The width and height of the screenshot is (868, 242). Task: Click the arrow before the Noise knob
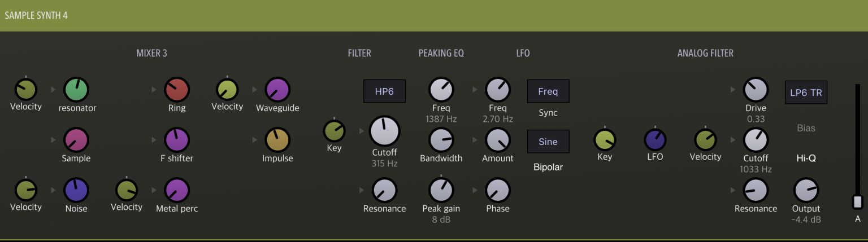coord(53,190)
